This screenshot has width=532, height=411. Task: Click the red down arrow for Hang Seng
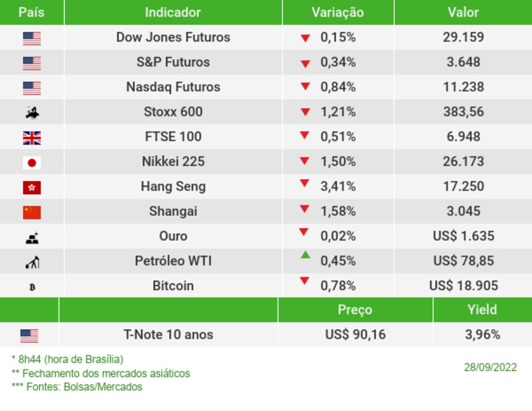(304, 184)
